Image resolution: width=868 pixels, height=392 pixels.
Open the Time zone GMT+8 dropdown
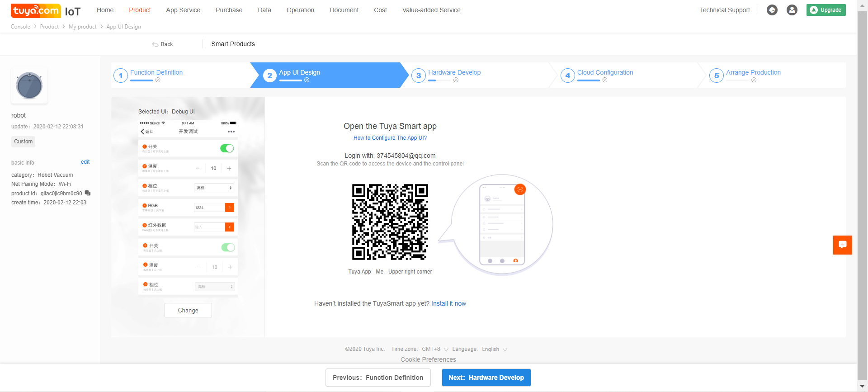pyautogui.click(x=435, y=349)
